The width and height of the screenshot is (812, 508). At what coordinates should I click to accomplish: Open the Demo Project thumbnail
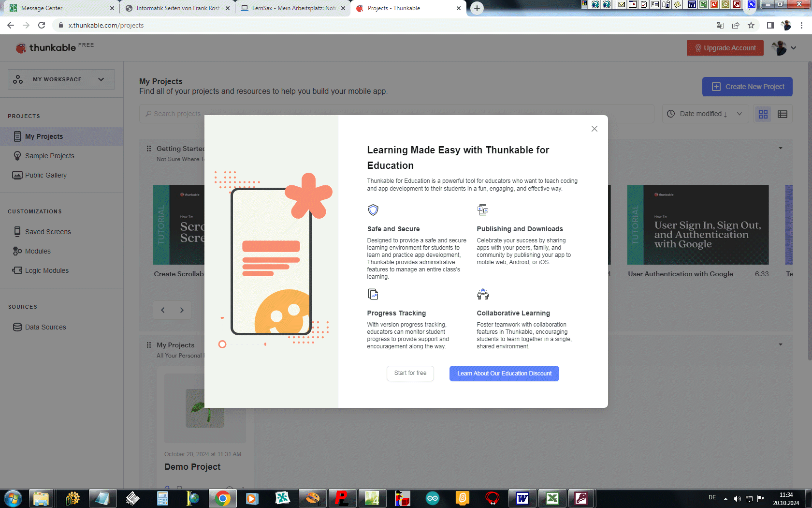click(205, 408)
